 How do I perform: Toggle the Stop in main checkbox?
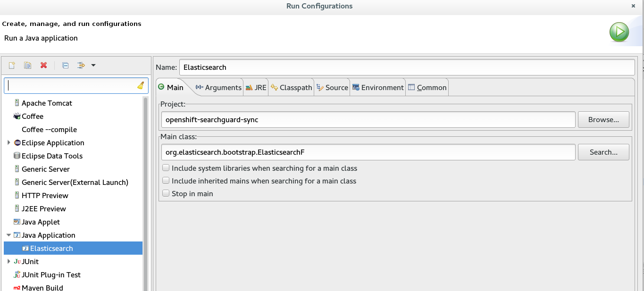[166, 193]
